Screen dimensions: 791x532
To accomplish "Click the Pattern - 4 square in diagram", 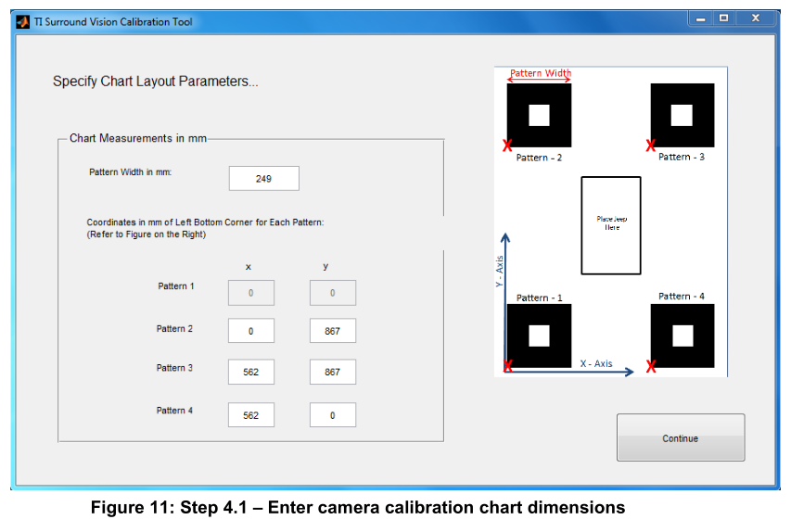I will coord(683,336).
